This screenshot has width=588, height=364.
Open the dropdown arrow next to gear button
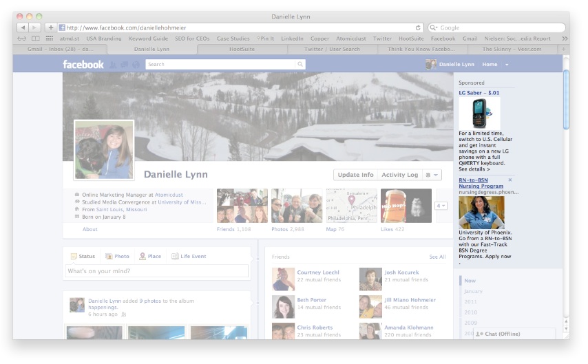tap(436, 175)
